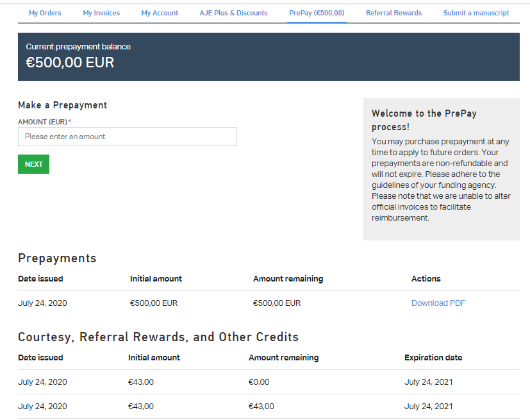
Task: Download PDF for July 24, 2020 prepayment
Action: click(438, 303)
